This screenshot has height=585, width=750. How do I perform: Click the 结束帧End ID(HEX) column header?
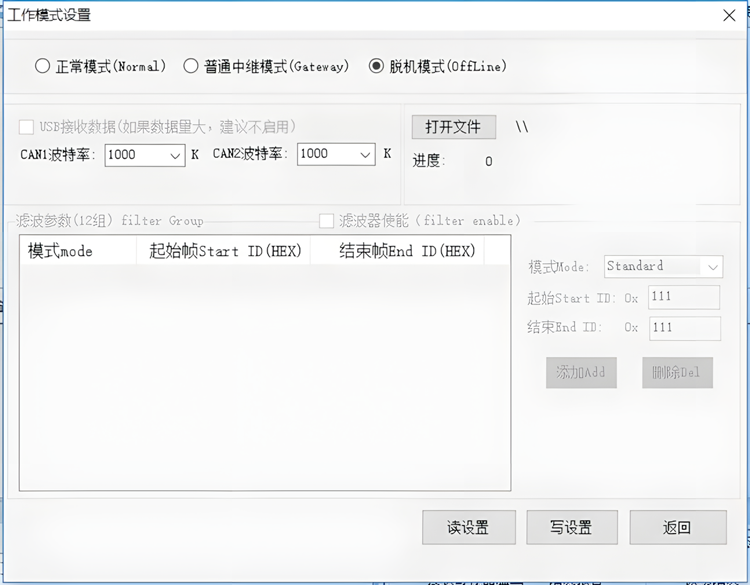[x=397, y=251]
